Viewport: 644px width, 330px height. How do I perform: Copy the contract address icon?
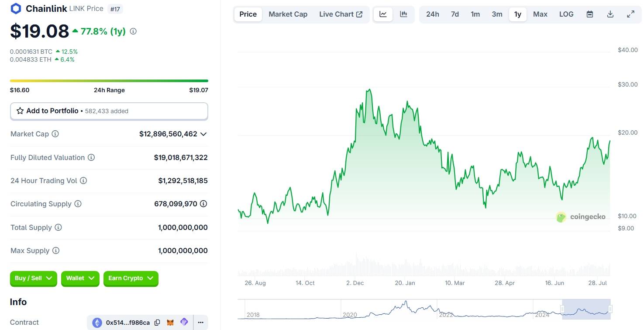coord(157,323)
